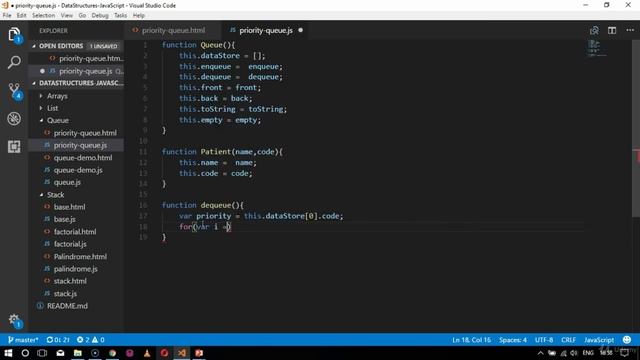Click the volume icon in system tray

(x=574, y=353)
